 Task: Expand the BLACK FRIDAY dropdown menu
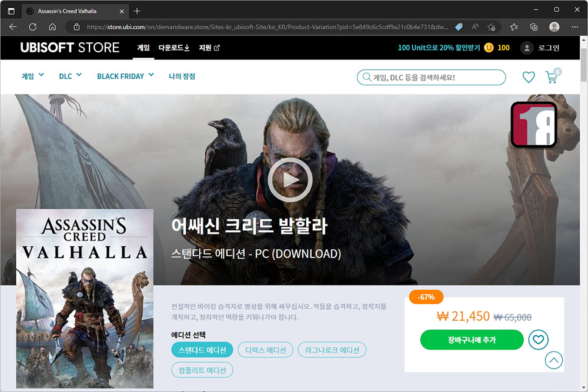pos(125,76)
